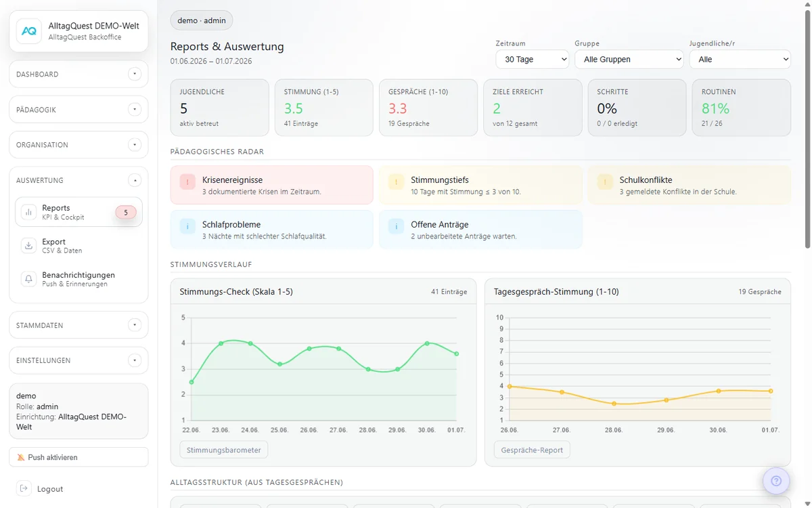
Task: Open the Schlafprobleme radar card
Action: click(271, 230)
